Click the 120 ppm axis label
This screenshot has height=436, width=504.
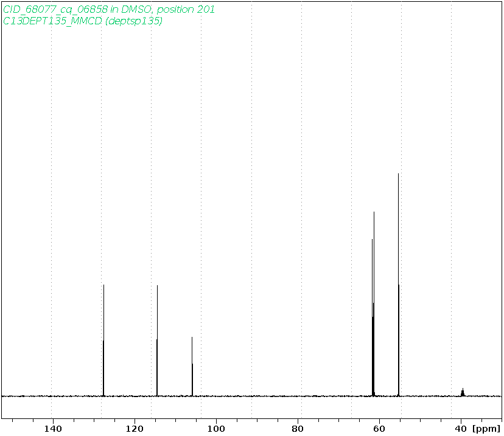(x=135, y=429)
